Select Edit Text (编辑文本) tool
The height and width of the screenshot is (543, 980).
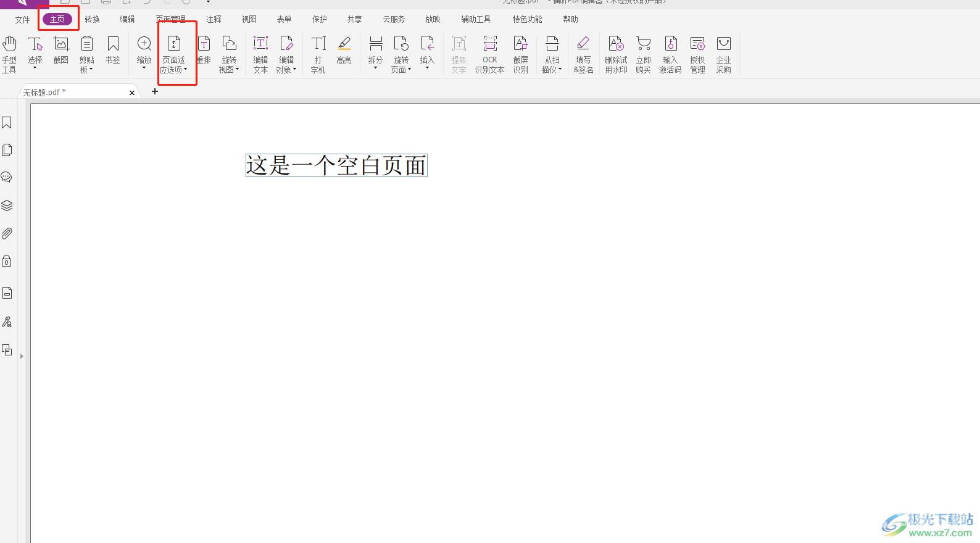click(x=261, y=54)
